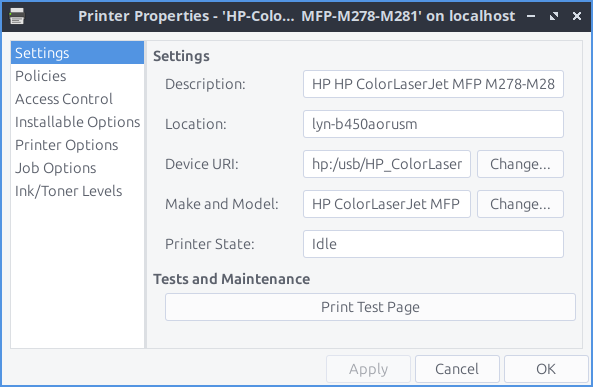Click the Printer State field showing Idle
This screenshot has height=387, width=593.
433,244
